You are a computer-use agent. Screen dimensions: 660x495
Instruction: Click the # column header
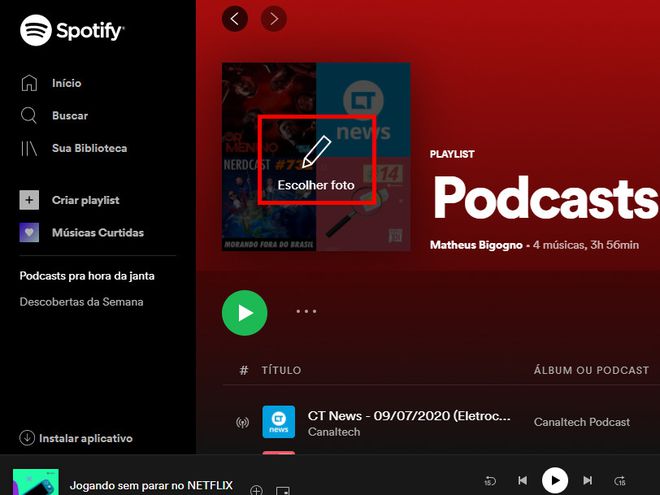click(x=243, y=370)
